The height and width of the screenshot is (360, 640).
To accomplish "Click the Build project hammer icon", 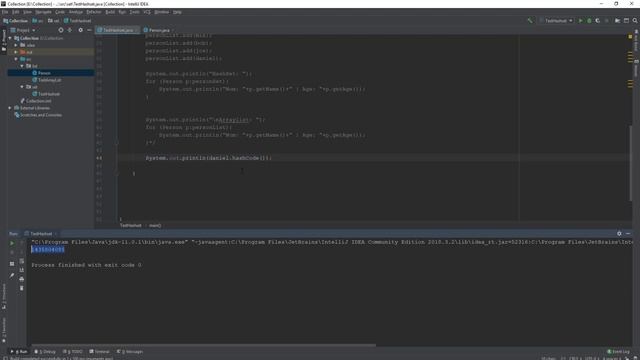I will click(x=530, y=20).
